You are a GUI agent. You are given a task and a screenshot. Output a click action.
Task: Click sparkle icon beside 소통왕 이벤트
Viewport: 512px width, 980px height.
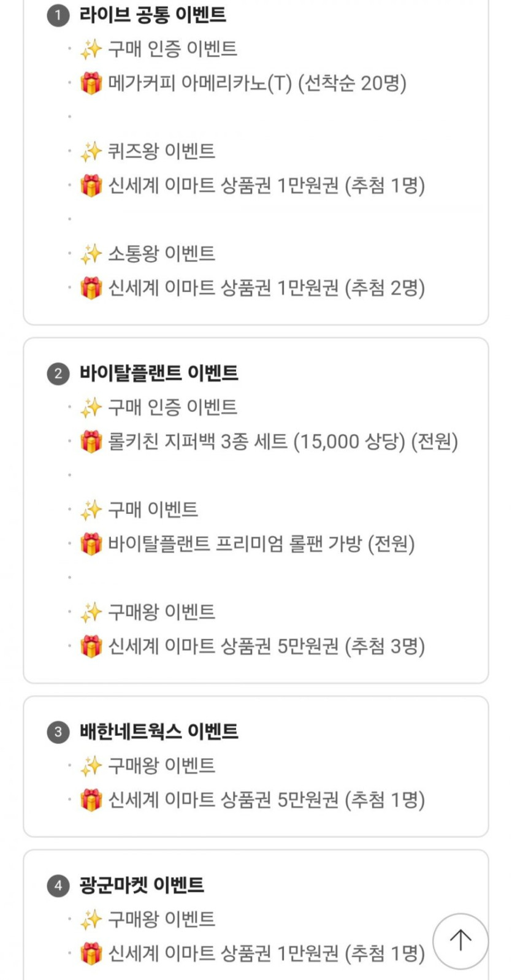pyautogui.click(x=91, y=254)
